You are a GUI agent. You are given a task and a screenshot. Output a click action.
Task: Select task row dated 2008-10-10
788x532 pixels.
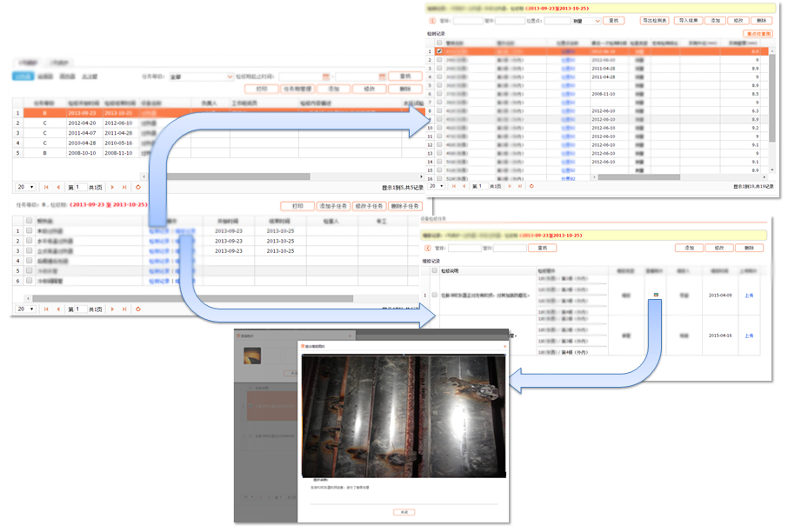[x=218, y=153]
